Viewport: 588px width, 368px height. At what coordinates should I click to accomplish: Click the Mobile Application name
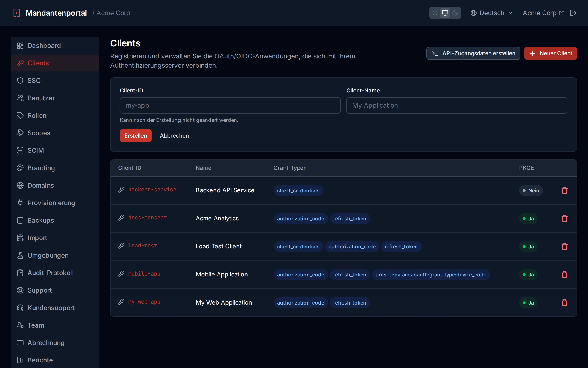222,275
